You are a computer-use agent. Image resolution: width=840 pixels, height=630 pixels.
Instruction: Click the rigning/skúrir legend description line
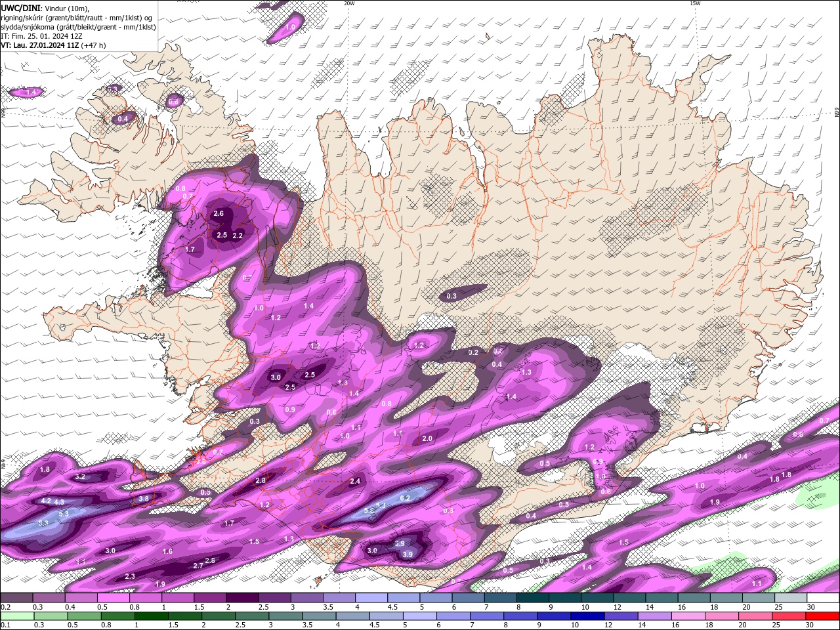77,18
